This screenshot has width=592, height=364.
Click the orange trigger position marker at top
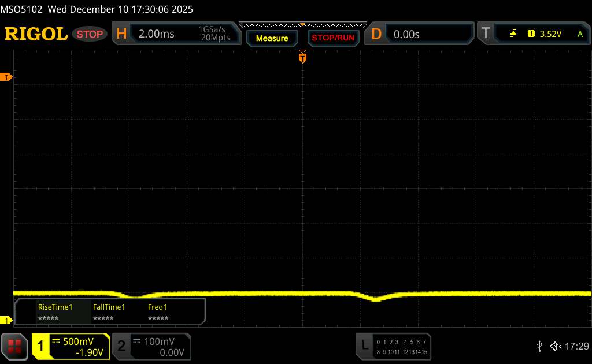pyautogui.click(x=302, y=57)
